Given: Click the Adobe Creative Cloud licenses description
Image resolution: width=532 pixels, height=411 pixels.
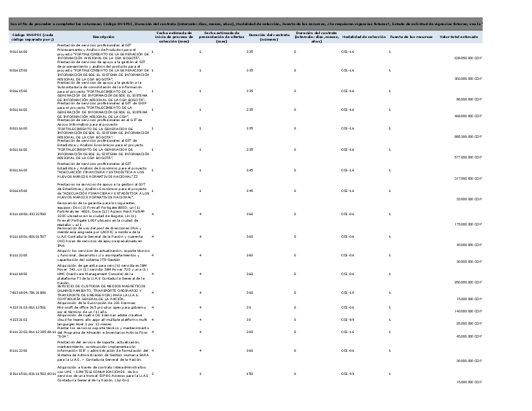Looking at the screenshot, I should pos(102,320).
